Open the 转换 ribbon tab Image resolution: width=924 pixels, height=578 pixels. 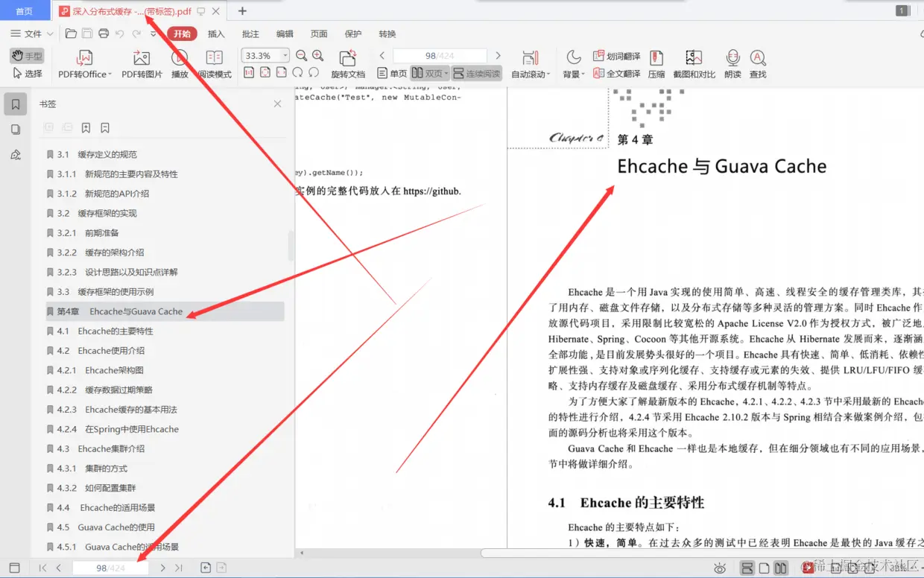tap(387, 34)
